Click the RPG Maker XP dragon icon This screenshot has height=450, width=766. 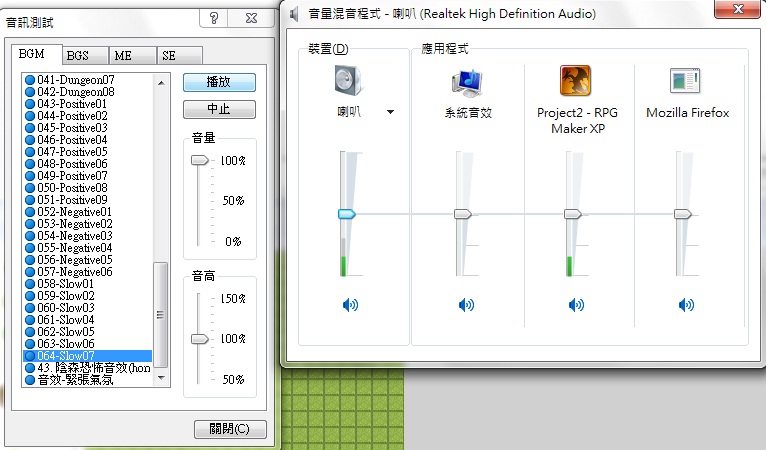pos(575,81)
